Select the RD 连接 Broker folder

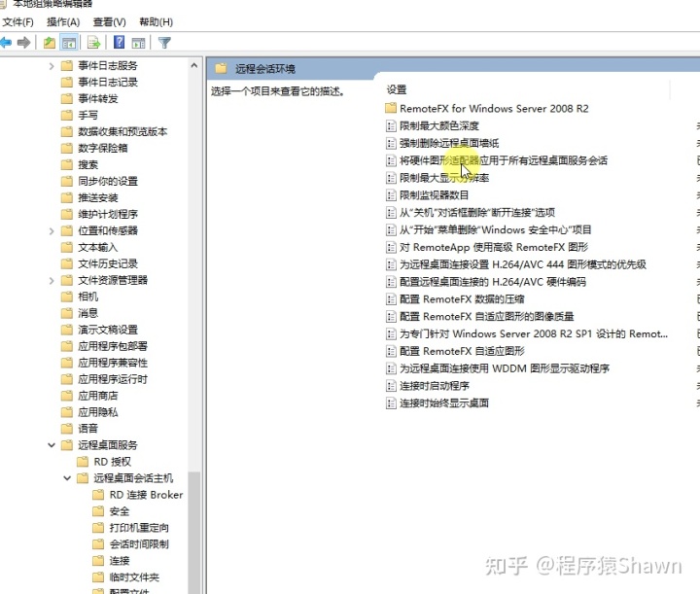146,495
